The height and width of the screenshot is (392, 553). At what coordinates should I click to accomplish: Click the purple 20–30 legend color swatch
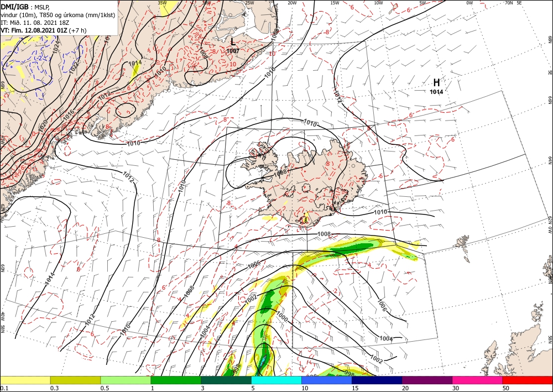(427, 380)
